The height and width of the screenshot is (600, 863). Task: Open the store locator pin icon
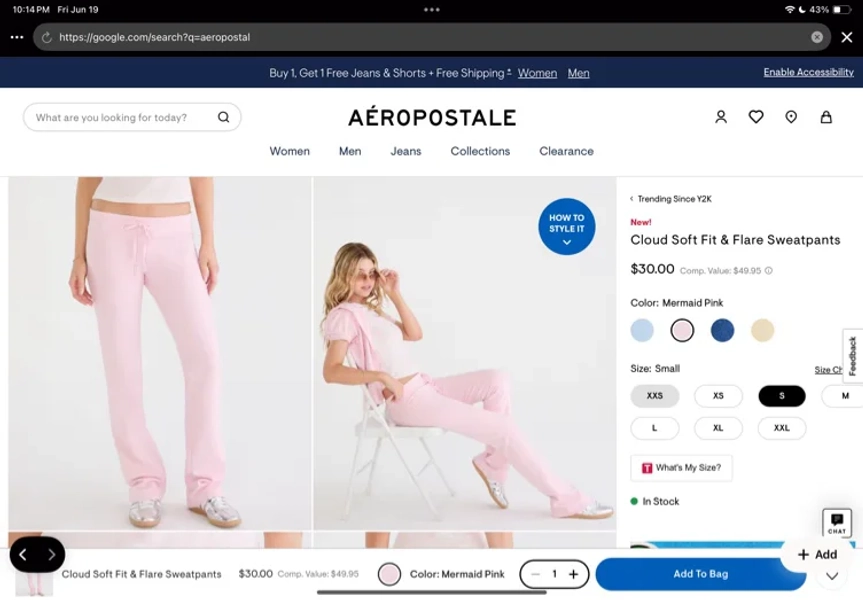791,117
